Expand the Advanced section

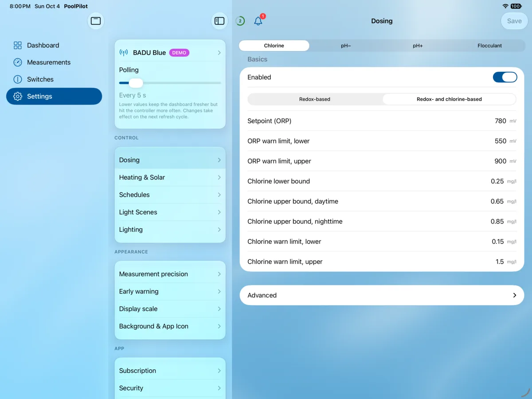pyautogui.click(x=382, y=295)
